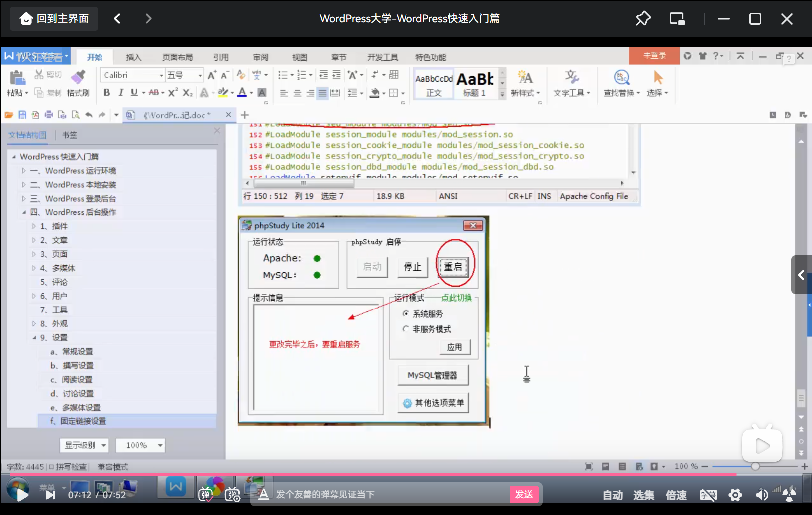Click the 回到主界面 home button
Image resolution: width=812 pixels, height=515 pixels.
point(54,19)
